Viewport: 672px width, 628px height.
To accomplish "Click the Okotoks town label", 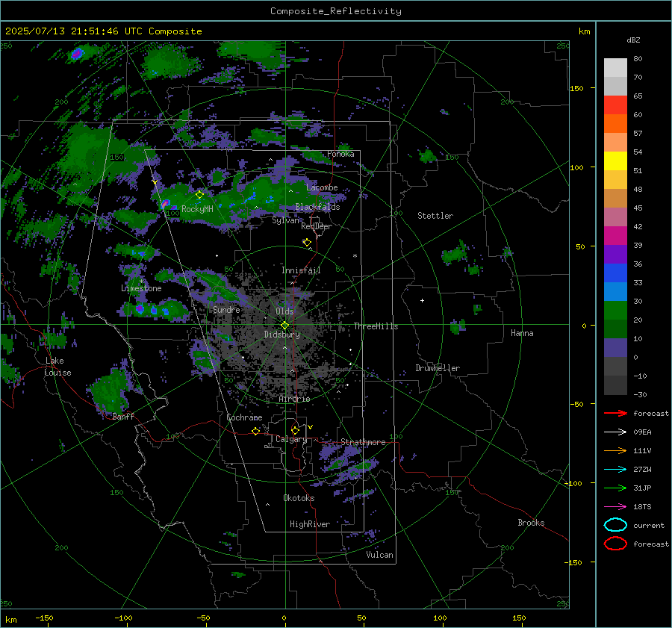I will pyautogui.click(x=299, y=498).
